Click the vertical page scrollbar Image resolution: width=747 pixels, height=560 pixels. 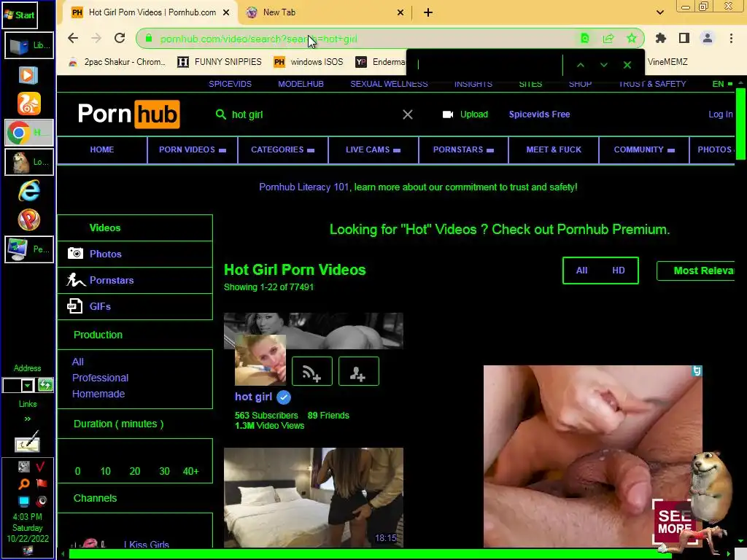point(740,125)
